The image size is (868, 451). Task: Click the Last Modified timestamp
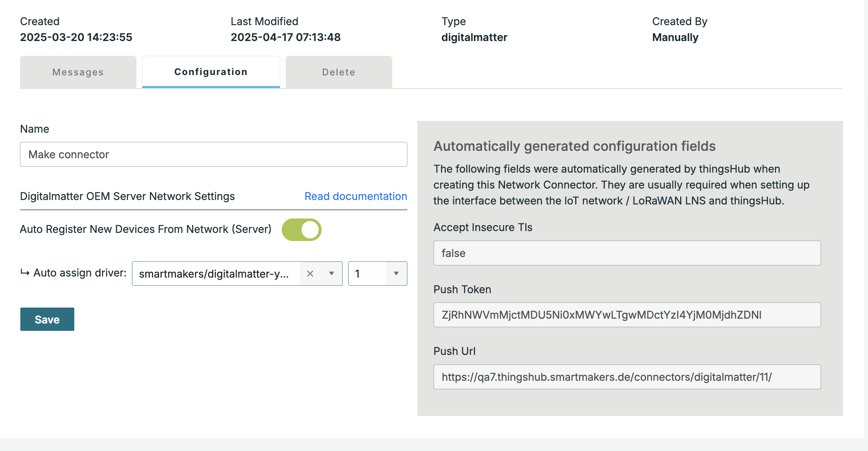[x=285, y=37]
